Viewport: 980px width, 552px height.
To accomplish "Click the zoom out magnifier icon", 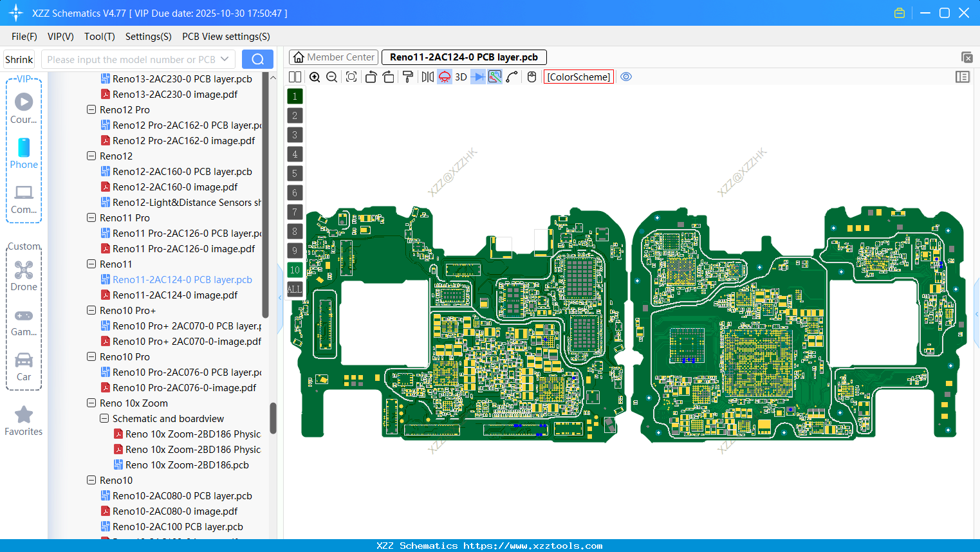I will (x=332, y=77).
